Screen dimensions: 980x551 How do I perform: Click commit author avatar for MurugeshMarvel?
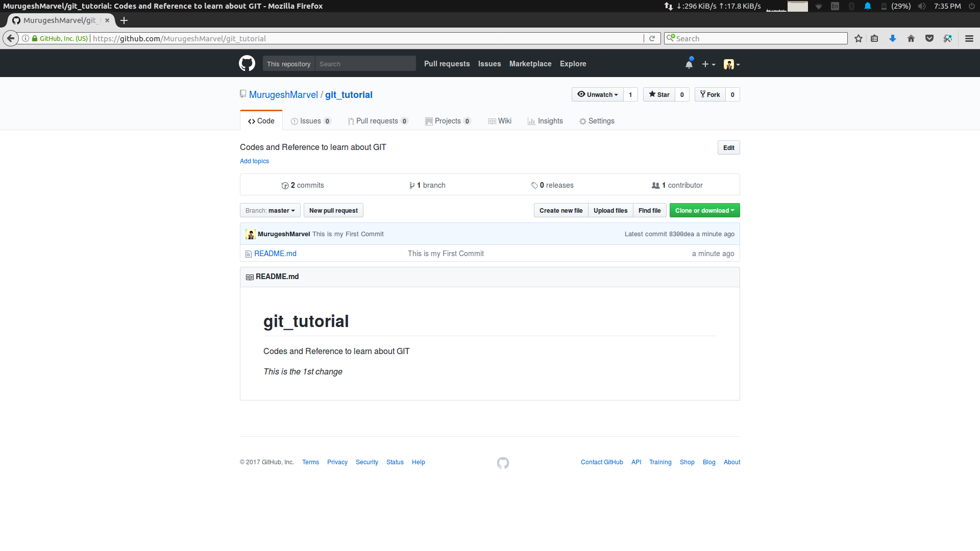pyautogui.click(x=251, y=234)
